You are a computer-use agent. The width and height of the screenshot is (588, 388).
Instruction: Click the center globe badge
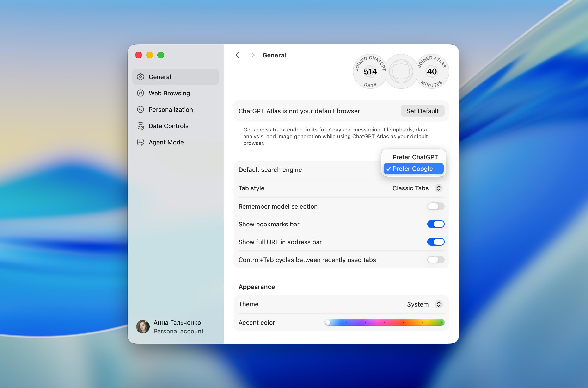[401, 71]
